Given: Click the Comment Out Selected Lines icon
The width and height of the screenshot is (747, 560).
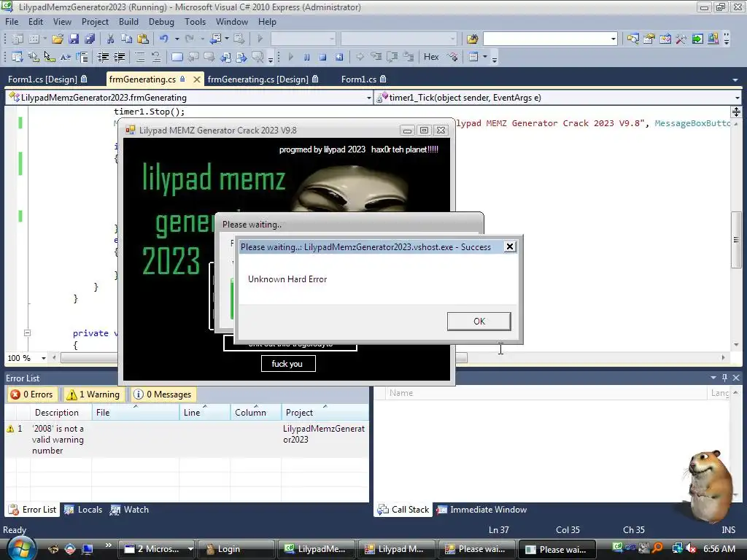Looking at the screenshot, I should tap(140, 57).
